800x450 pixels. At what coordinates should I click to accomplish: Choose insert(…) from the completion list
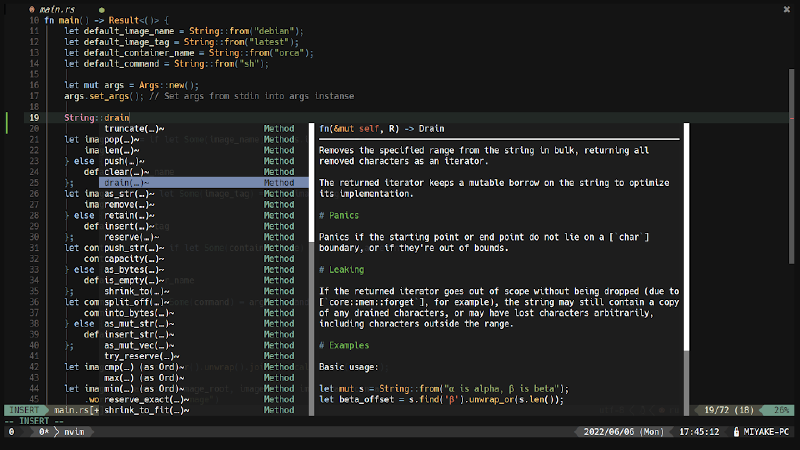click(204, 226)
